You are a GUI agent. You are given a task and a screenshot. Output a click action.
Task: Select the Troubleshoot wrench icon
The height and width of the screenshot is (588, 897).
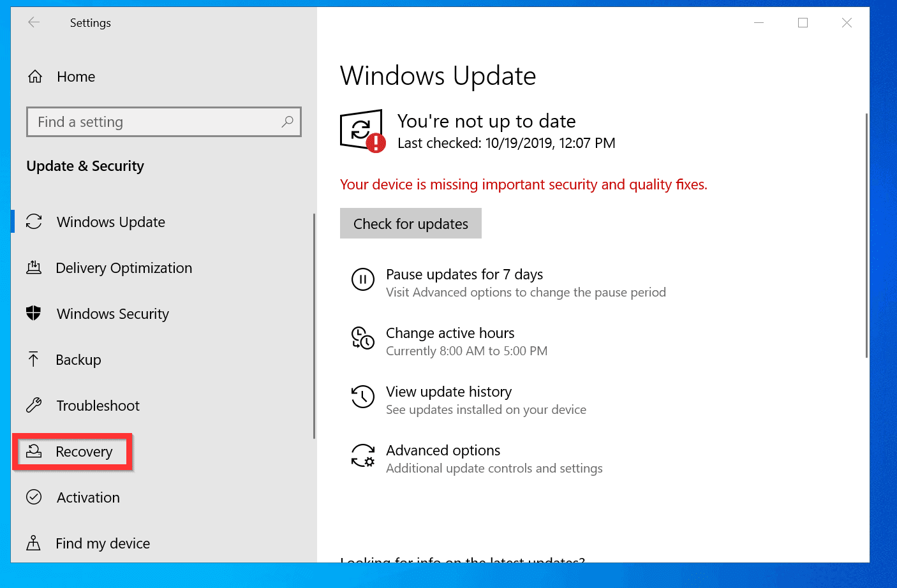34,405
